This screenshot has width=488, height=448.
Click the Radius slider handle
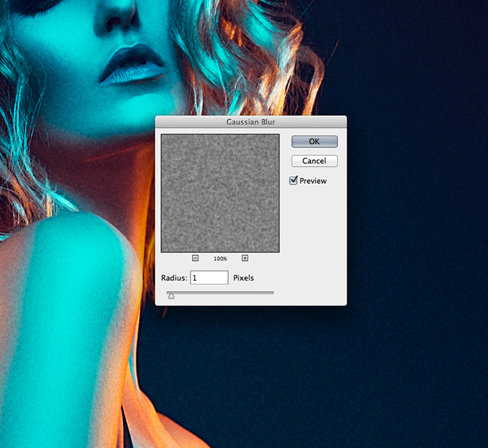(x=171, y=296)
